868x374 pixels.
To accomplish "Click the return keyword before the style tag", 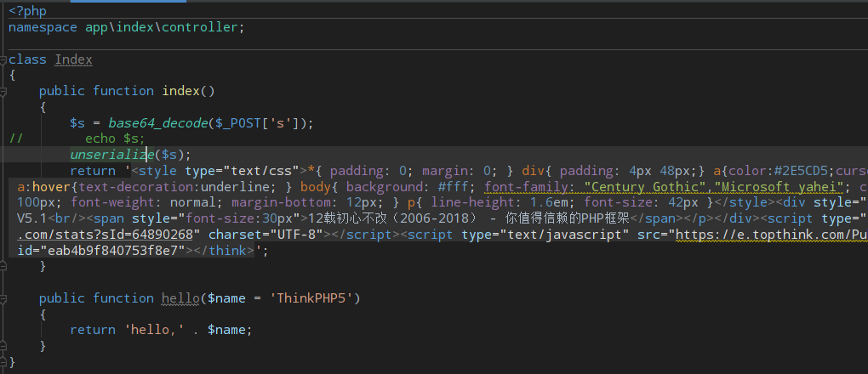I will coord(93,170).
